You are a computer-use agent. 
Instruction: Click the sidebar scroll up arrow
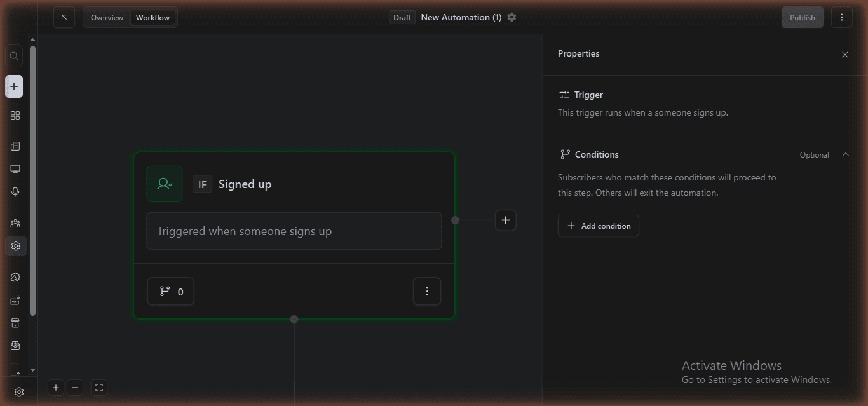pos(32,40)
